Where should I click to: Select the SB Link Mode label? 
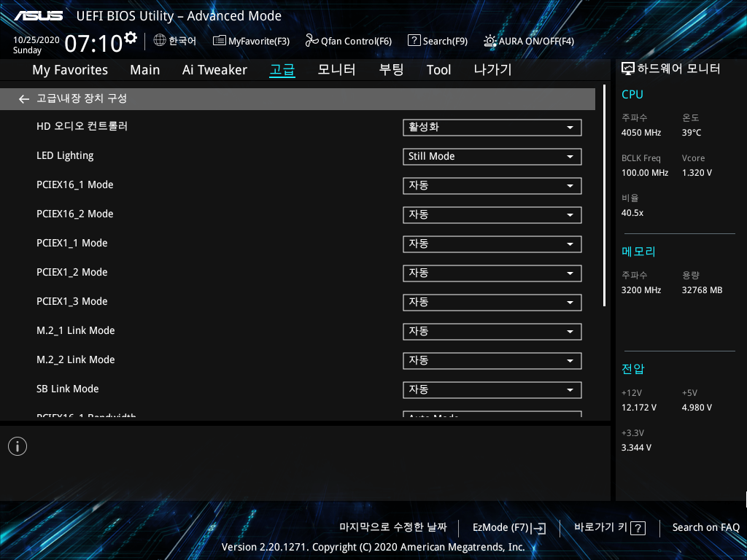[68, 389]
